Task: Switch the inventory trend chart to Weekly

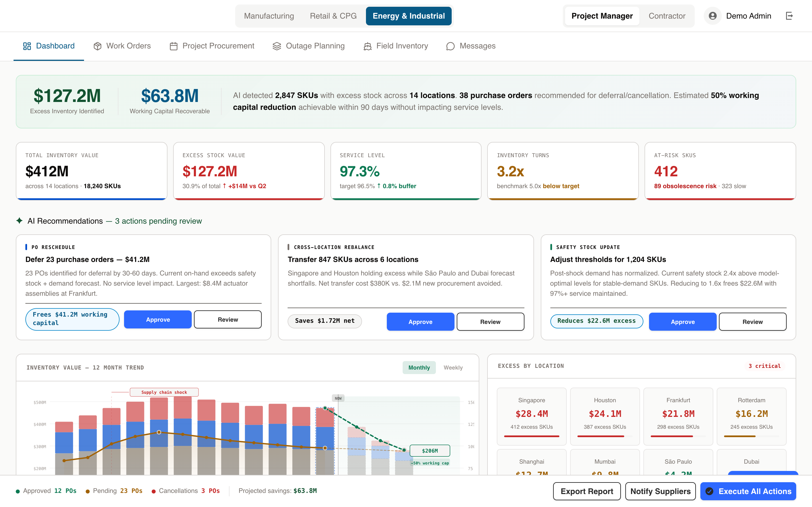Action: (x=453, y=368)
